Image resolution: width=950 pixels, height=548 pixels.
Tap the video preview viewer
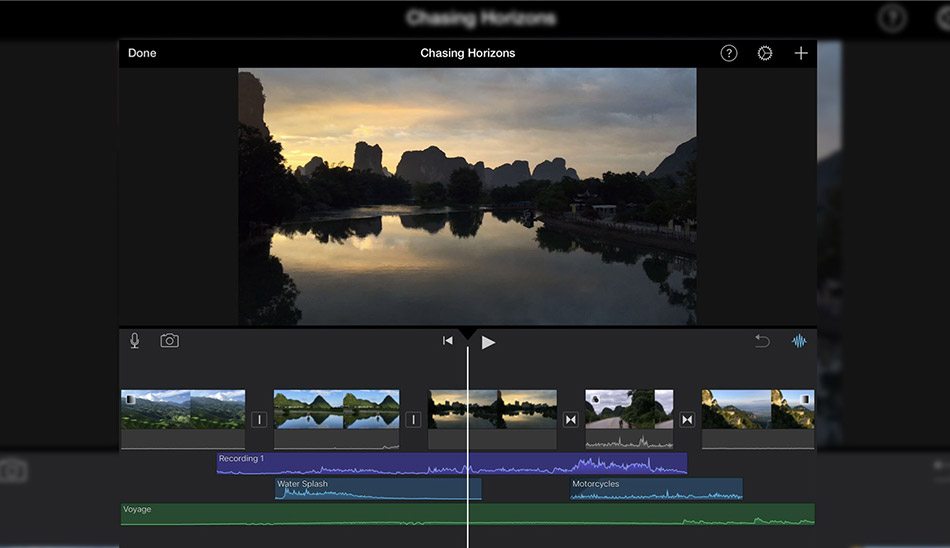click(467, 196)
